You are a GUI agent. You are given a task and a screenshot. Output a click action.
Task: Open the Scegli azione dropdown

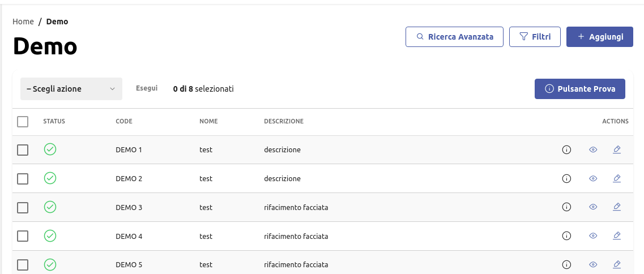click(71, 89)
